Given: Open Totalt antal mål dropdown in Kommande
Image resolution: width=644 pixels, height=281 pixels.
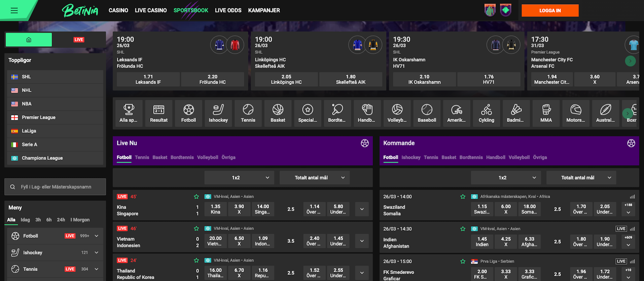Looking at the screenshot, I should [x=581, y=178].
